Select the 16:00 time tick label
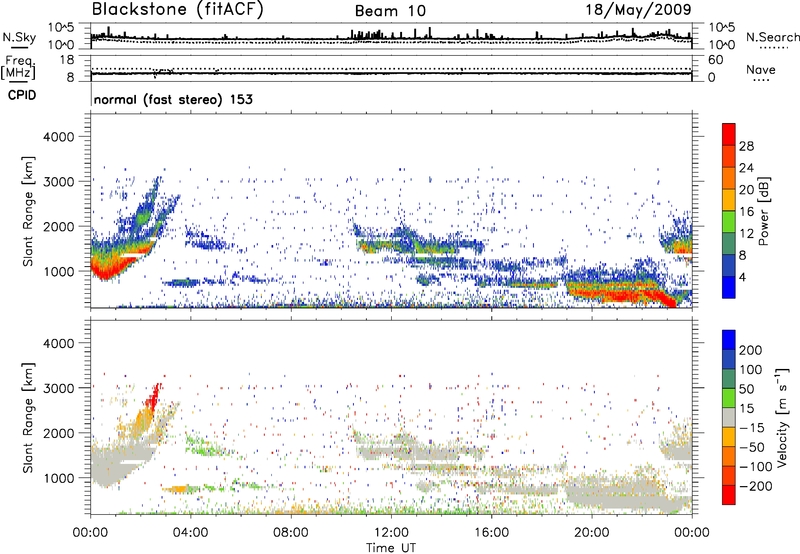800x554 pixels. tap(491, 533)
